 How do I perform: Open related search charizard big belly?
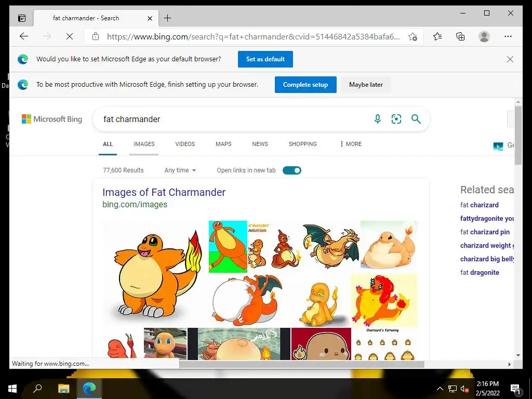point(487,259)
